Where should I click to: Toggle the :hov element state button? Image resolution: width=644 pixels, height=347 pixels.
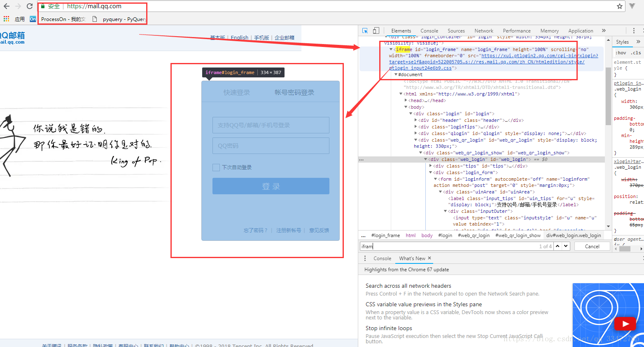[x=621, y=53]
